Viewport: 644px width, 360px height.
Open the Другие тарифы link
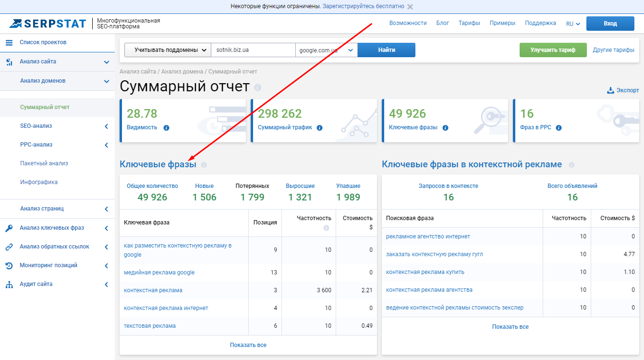(x=613, y=50)
